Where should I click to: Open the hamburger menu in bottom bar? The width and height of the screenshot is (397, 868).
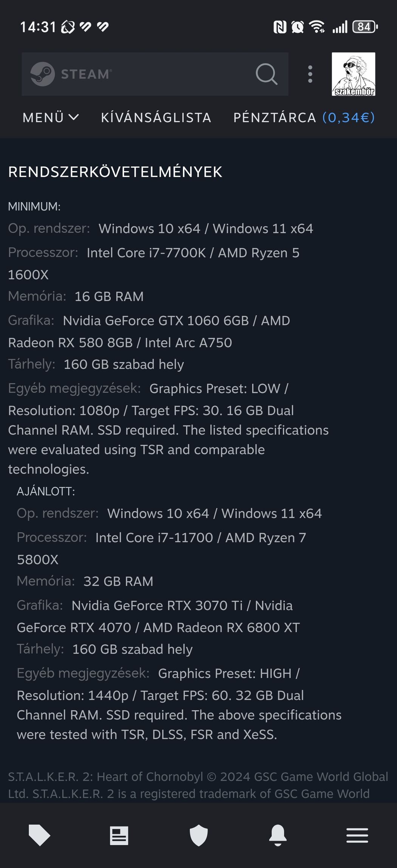[x=357, y=836]
